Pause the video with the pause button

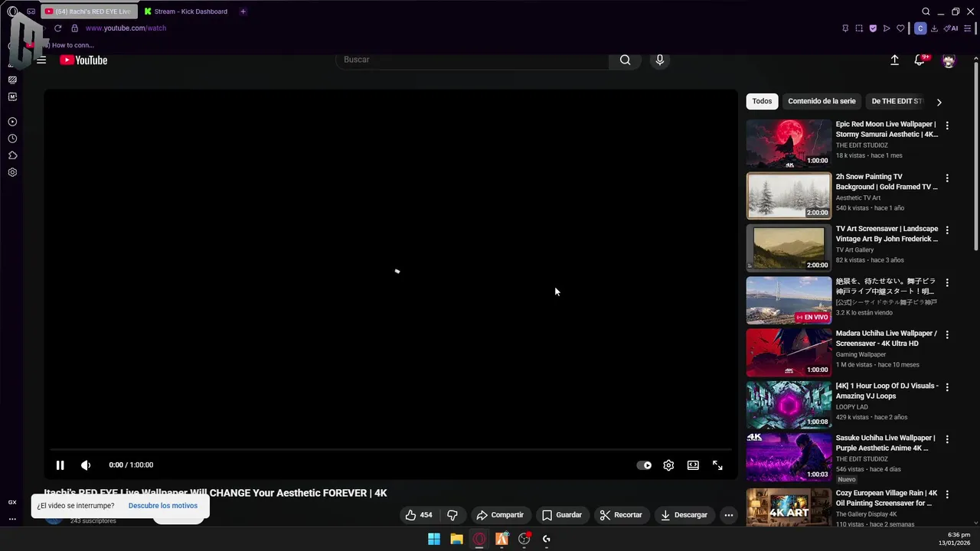click(x=60, y=465)
